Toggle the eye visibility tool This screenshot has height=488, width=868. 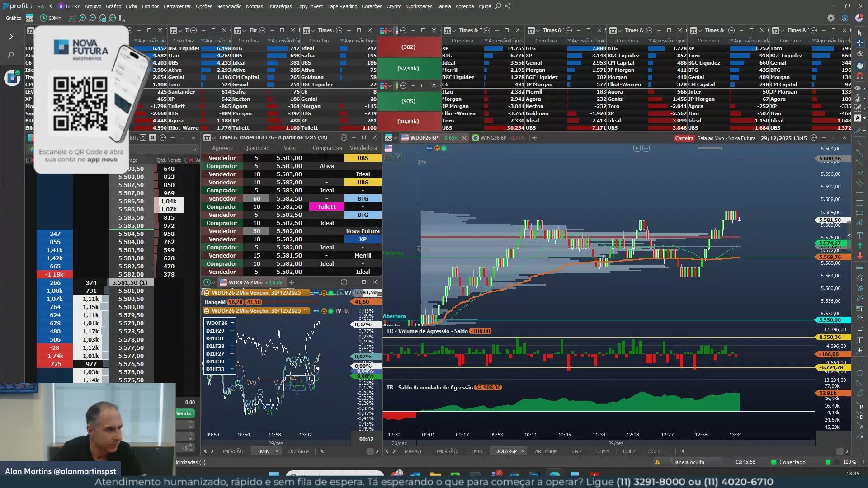pos(858,88)
